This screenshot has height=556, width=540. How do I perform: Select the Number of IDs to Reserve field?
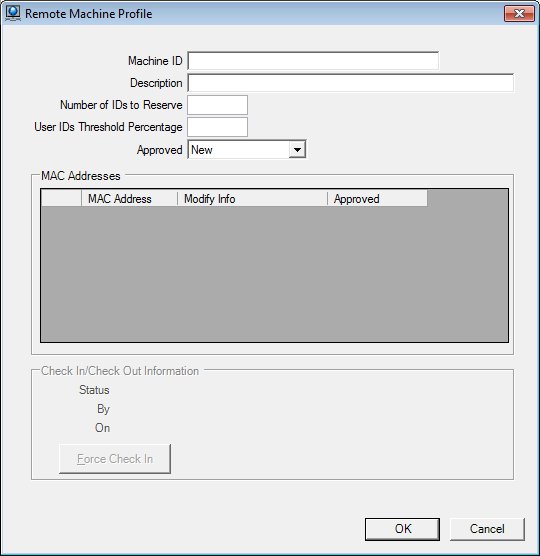point(217,105)
